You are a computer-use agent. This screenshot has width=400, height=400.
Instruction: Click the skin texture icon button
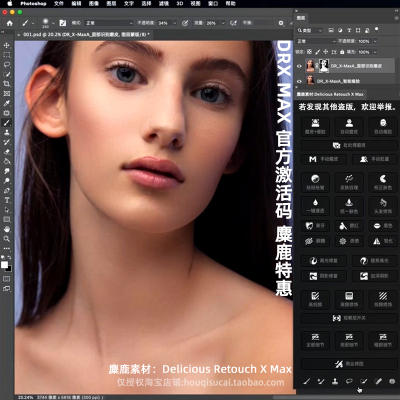(x=349, y=182)
